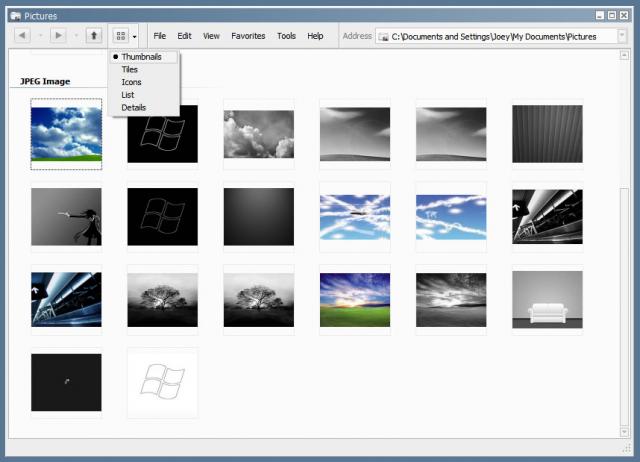Select the mostly black image thumbnail
This screenshot has width=640, height=462.
point(66,382)
